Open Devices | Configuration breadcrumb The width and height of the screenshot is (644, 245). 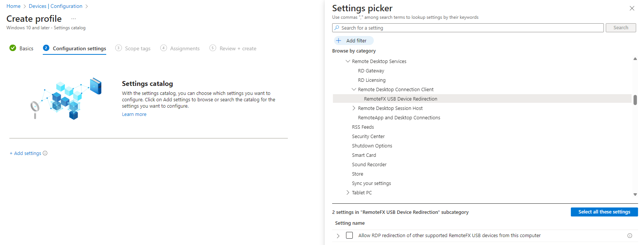[x=56, y=6]
